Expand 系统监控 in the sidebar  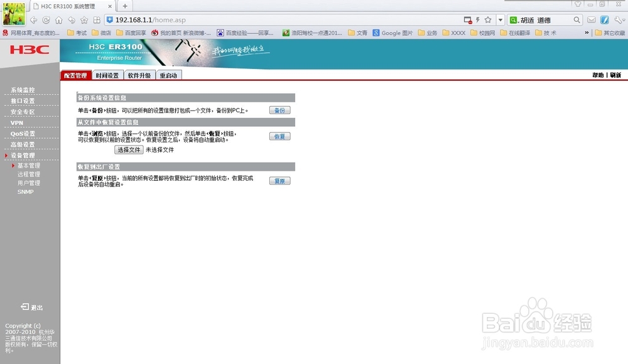[23, 90]
